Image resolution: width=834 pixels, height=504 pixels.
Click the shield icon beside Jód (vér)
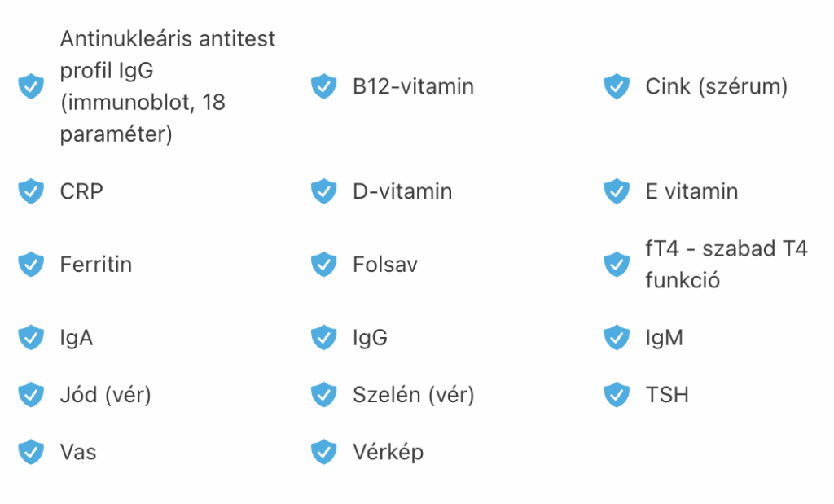point(31,394)
